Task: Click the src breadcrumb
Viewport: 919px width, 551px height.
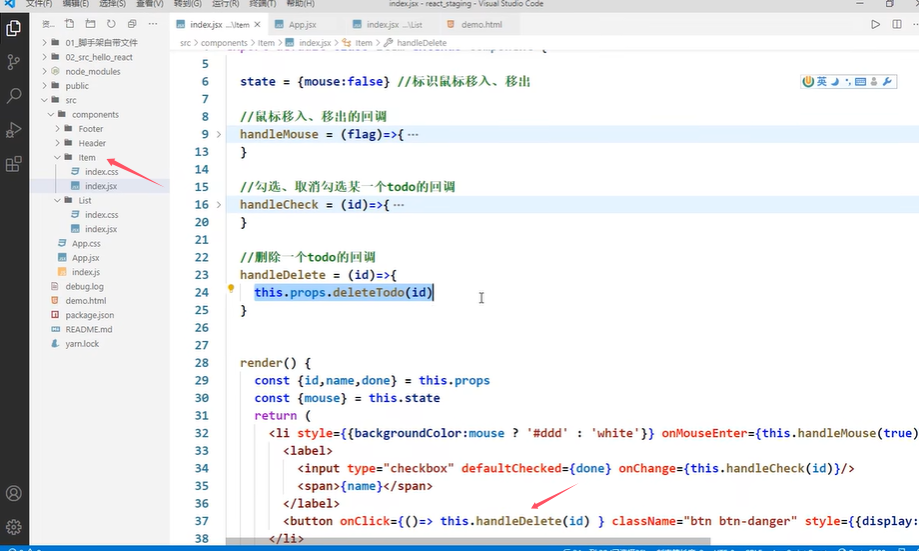Action: (x=185, y=43)
